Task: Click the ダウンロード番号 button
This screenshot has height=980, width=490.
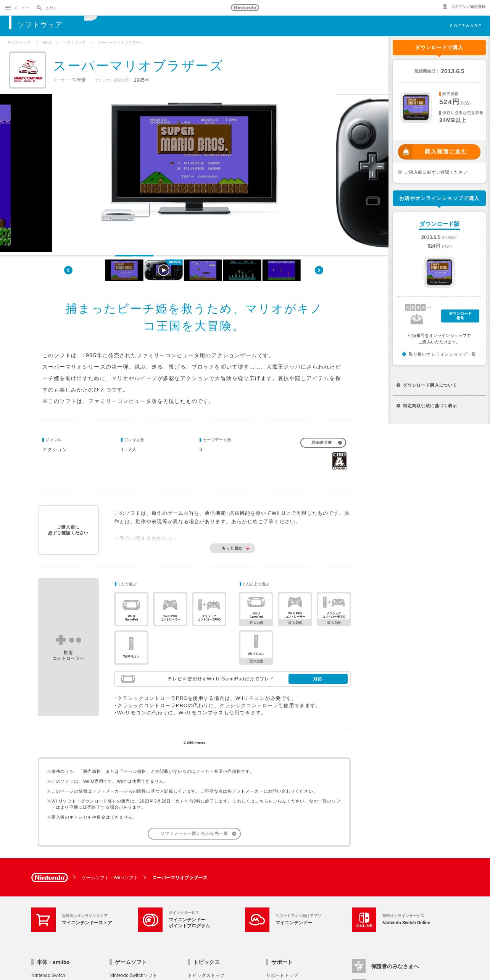Action: pyautogui.click(x=460, y=316)
